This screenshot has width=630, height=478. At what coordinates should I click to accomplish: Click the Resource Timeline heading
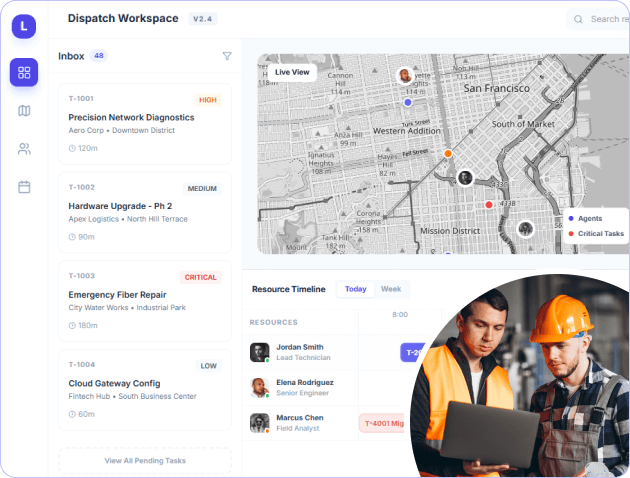coord(288,289)
